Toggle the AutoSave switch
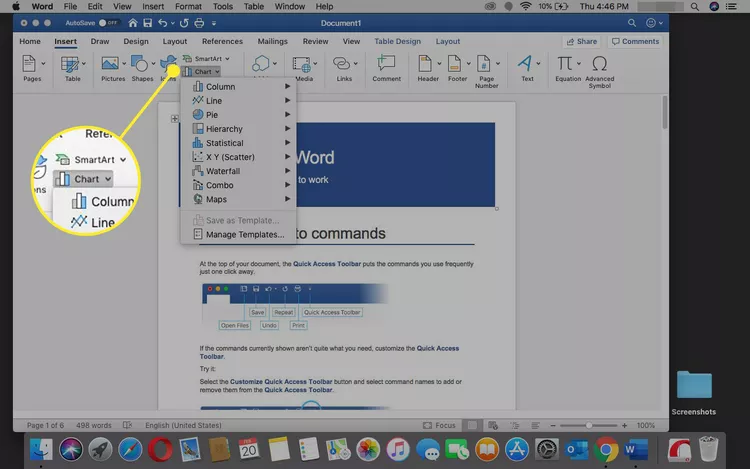Image resolution: width=750 pixels, height=469 pixels. pos(108,23)
